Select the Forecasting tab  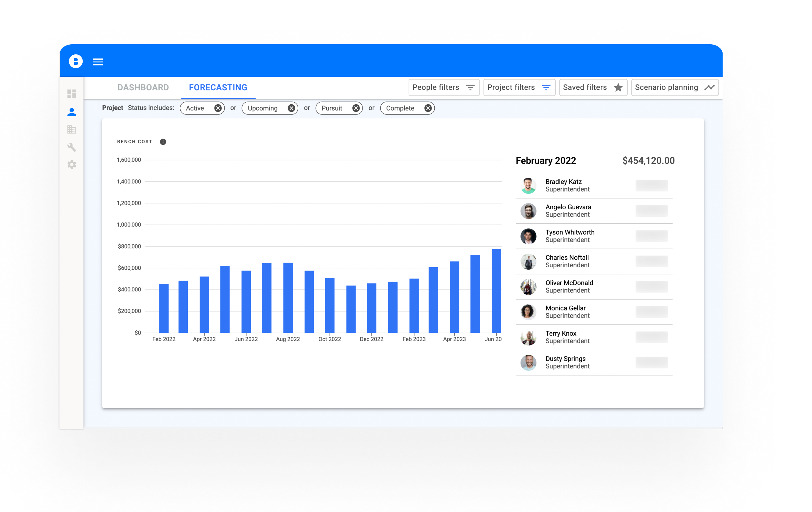218,87
